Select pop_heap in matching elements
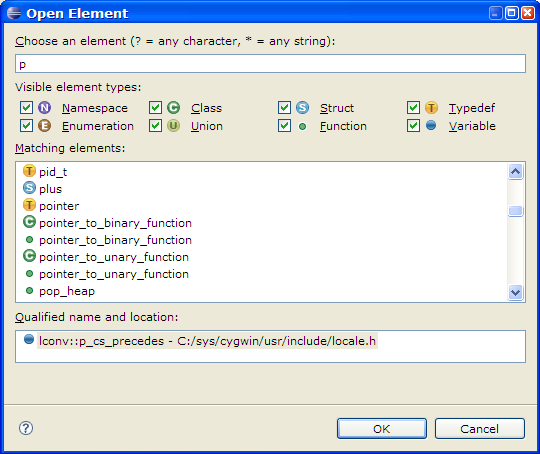The height and width of the screenshot is (454, 540). click(67, 291)
